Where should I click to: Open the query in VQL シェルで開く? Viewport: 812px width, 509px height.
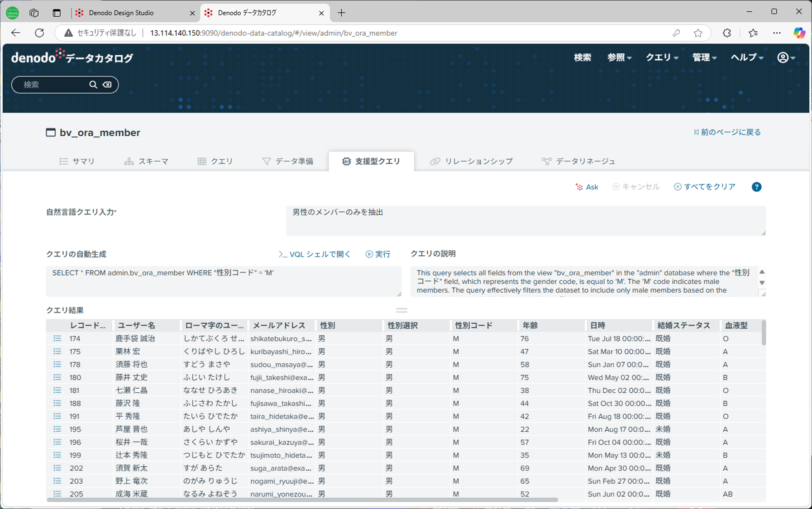[314, 254]
